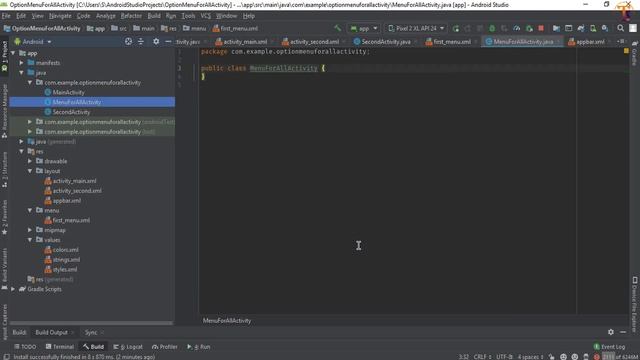The width and height of the screenshot is (640, 360).
Task: Expand Gradle Scripts node
Action: point(13,289)
